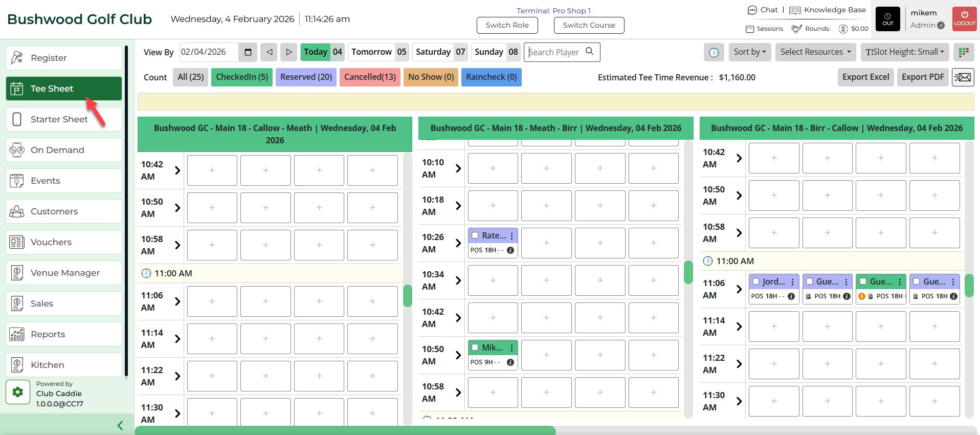Check the Jord... booking checkbox
The height and width of the screenshot is (435, 980).
pyautogui.click(x=756, y=281)
